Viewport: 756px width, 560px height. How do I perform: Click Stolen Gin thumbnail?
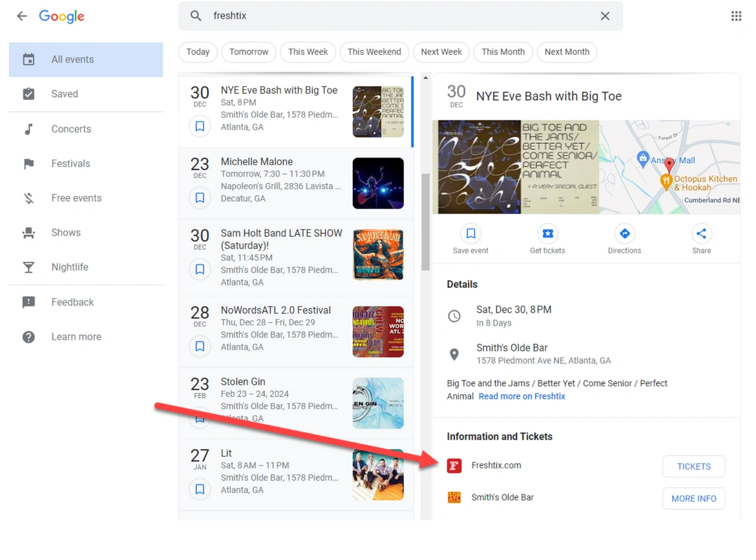click(378, 403)
